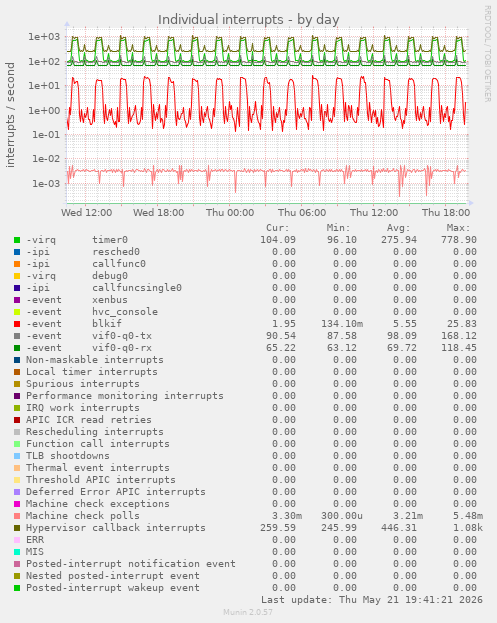Click the blue swatch beside resched0
The image size is (497, 623).
pyautogui.click(x=17, y=252)
